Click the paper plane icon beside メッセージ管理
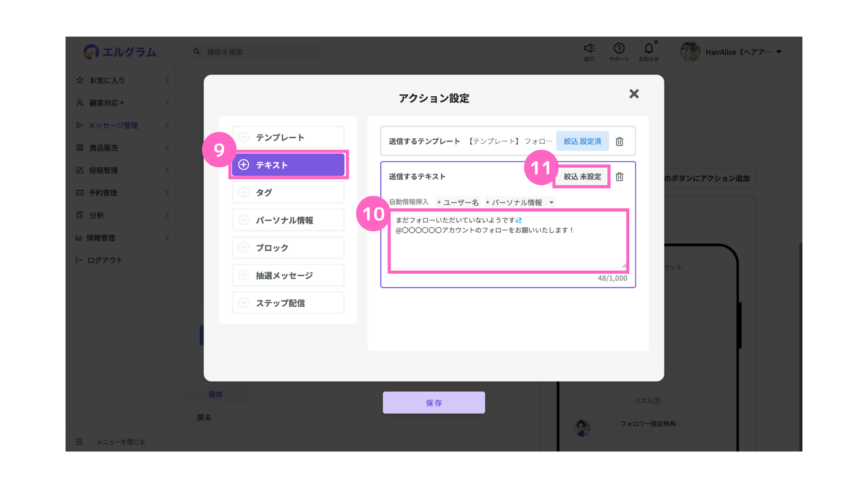868x488 pixels. (80, 125)
